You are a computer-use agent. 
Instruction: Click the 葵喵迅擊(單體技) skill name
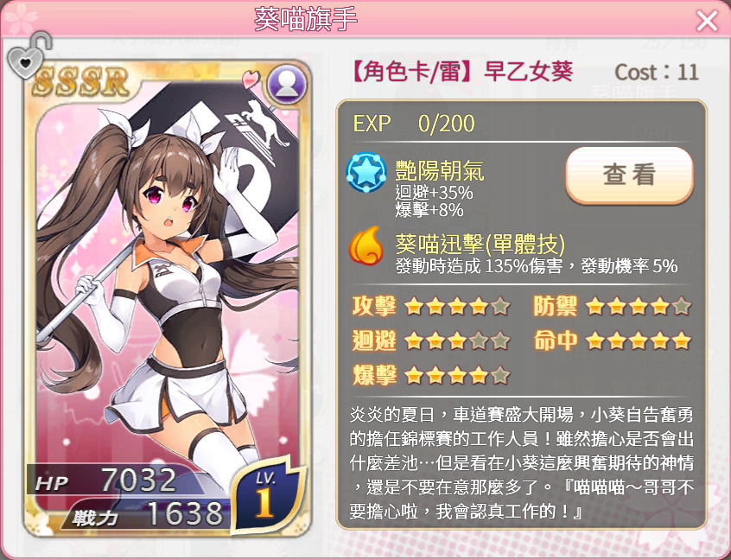[480, 244]
